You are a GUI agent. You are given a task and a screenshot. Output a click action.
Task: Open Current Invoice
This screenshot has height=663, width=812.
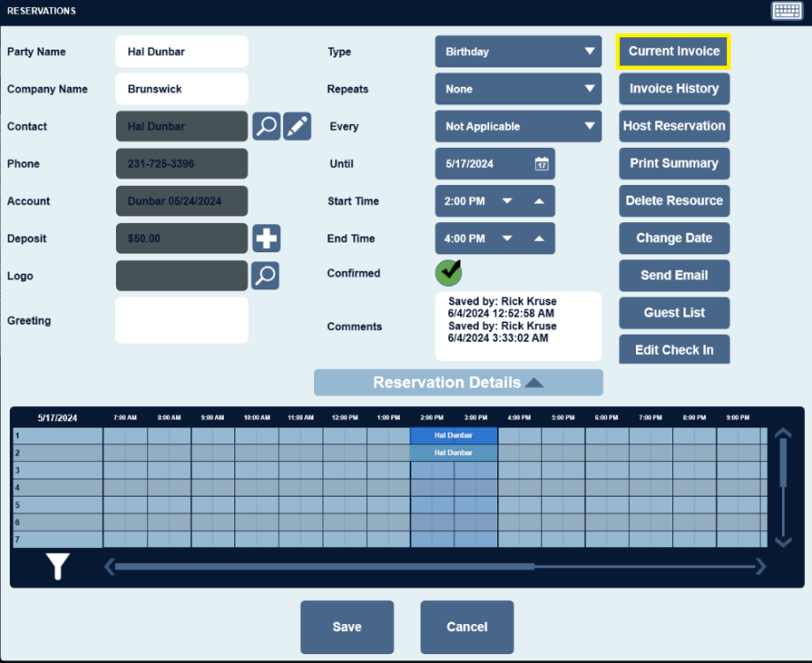click(x=673, y=51)
